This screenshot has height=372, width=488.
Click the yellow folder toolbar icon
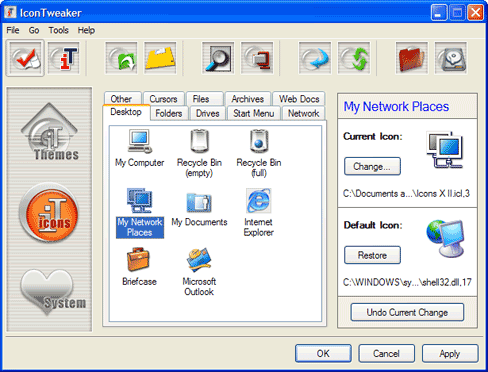(x=160, y=58)
